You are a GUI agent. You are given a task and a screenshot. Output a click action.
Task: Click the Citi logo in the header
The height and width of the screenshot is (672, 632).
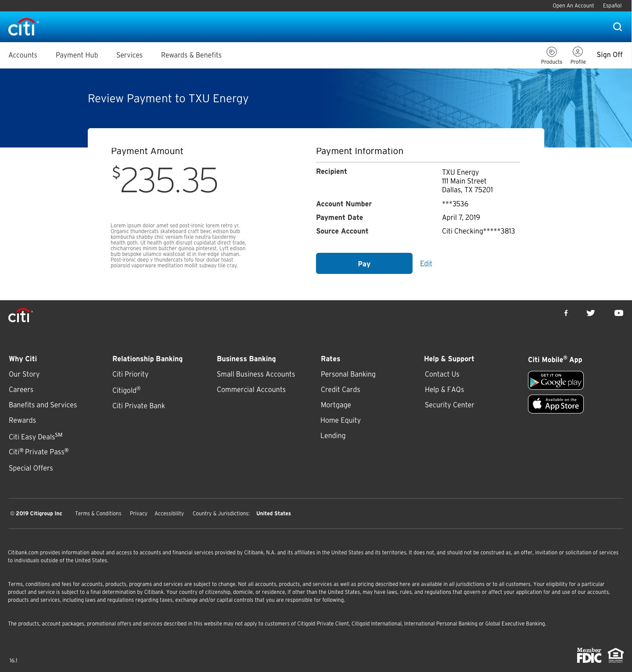(x=23, y=27)
